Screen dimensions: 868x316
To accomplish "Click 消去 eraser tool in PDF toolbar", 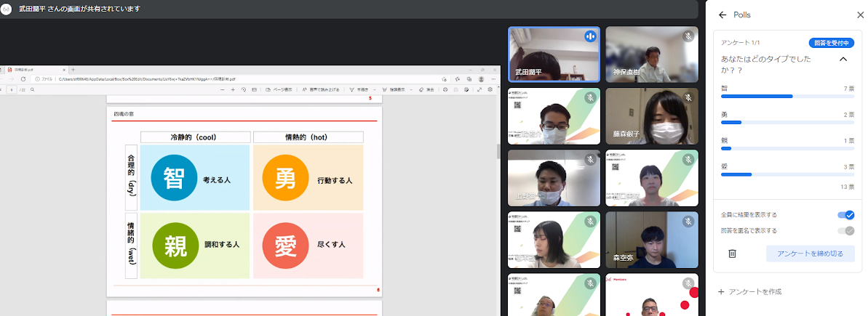I will click(426, 89).
